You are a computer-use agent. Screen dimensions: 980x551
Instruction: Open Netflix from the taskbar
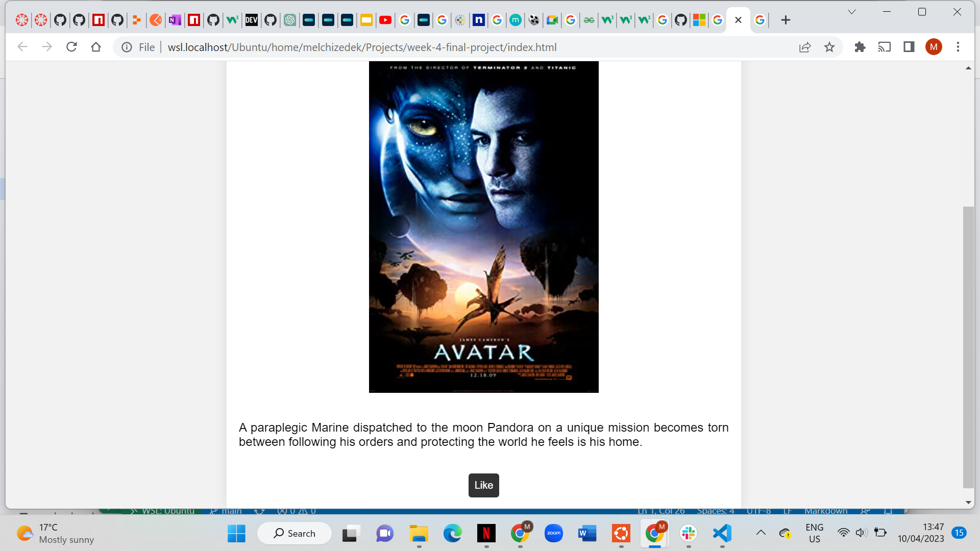coord(486,533)
